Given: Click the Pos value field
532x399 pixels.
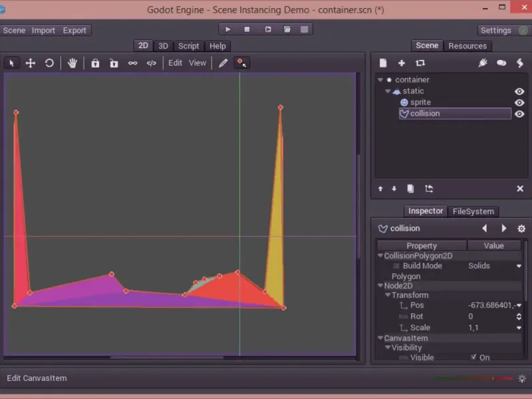Looking at the screenshot, I should tap(491, 306).
